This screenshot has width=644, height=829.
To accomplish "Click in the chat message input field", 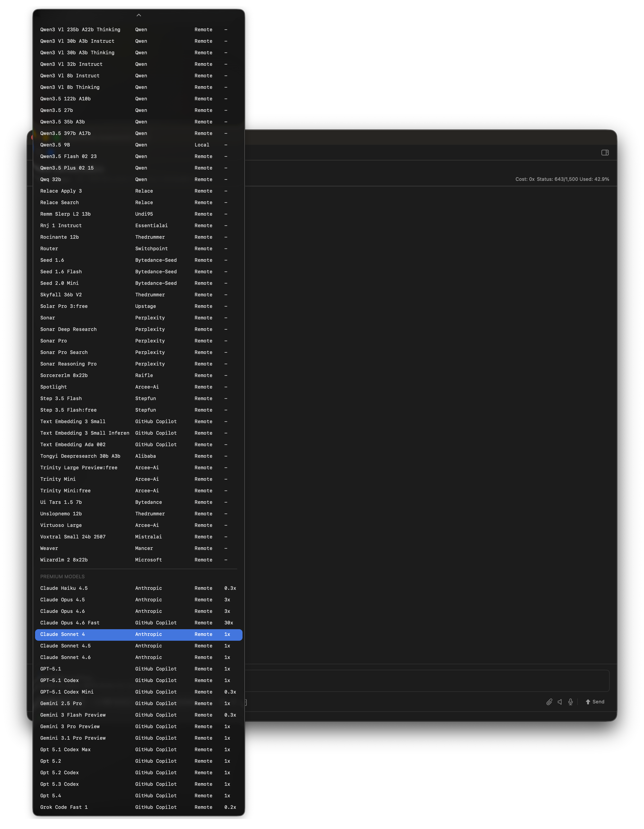I will [x=427, y=681].
